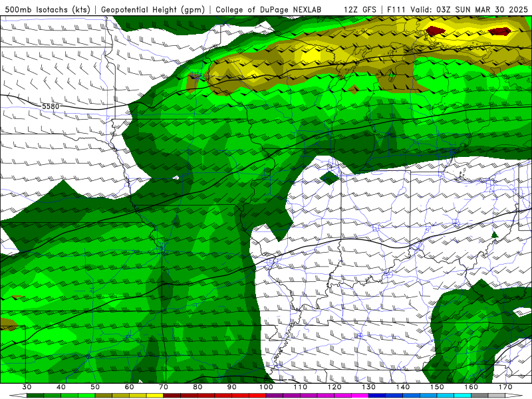Click the 'College of DuPage NEXLAB' label
This screenshot has height=399, width=532.
[269, 9]
